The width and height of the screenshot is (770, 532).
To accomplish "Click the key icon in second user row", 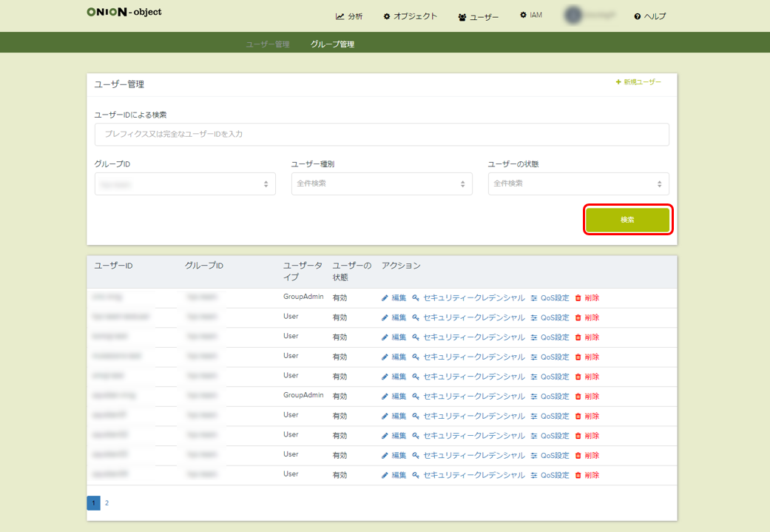I will coord(416,317).
